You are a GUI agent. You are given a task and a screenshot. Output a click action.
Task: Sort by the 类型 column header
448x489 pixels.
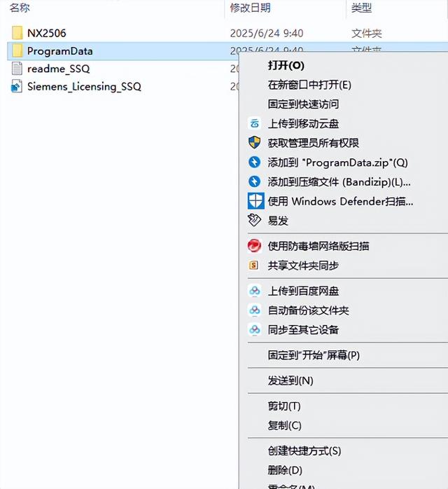click(361, 8)
